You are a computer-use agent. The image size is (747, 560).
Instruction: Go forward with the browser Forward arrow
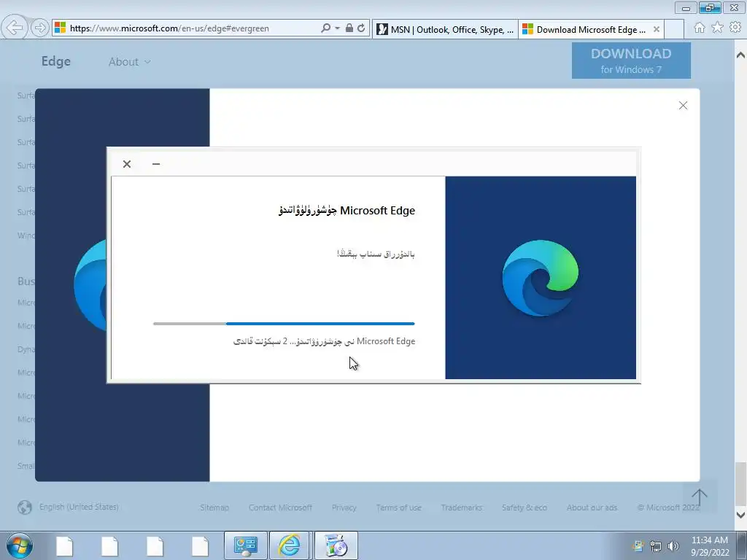(x=40, y=28)
